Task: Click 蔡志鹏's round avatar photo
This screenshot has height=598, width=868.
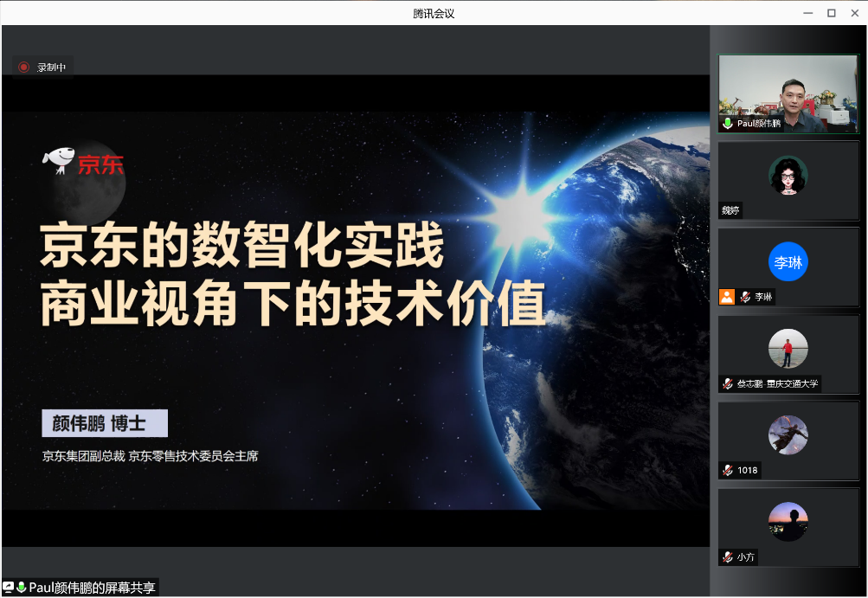Action: point(788,348)
